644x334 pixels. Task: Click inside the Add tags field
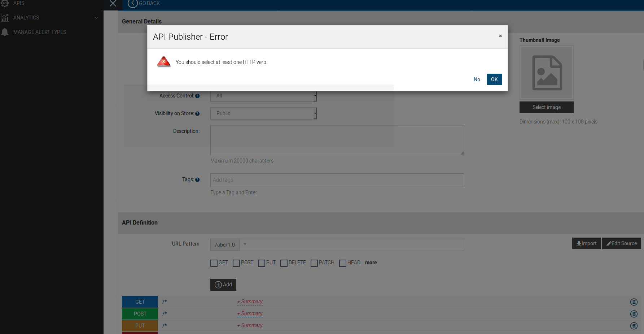point(337,180)
